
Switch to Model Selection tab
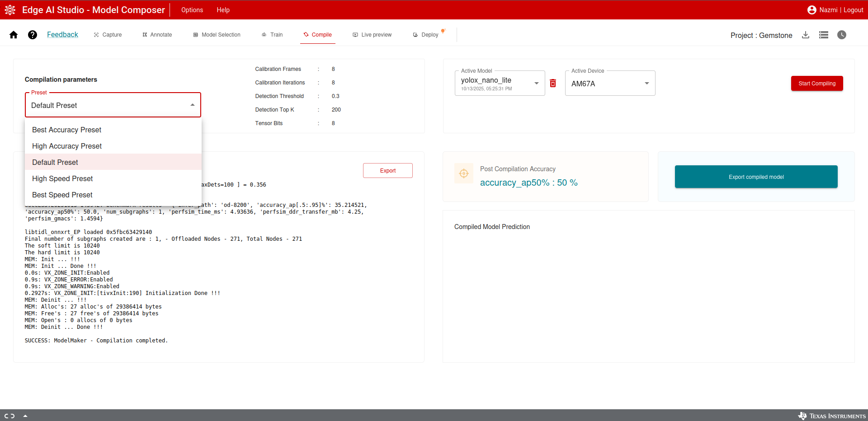click(x=217, y=35)
